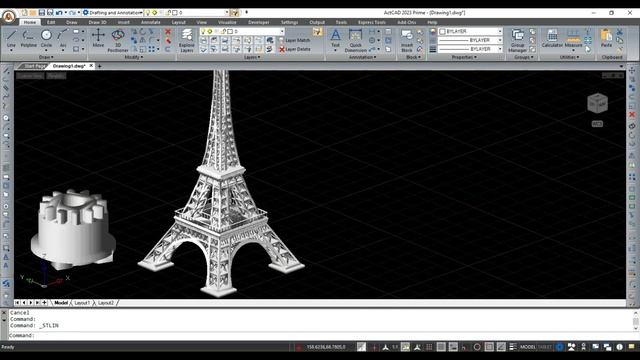Switch to the Layout1 tab
640x360 pixels.
click(82, 303)
